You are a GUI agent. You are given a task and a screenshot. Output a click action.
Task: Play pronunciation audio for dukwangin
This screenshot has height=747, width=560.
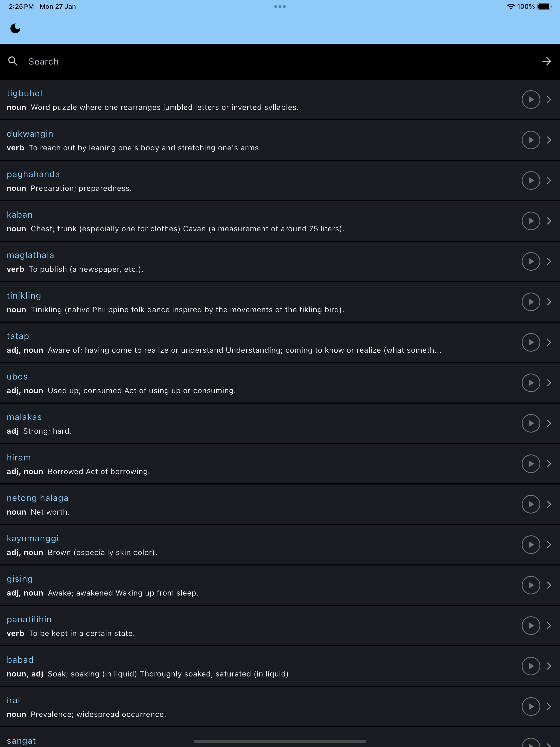pyautogui.click(x=531, y=140)
